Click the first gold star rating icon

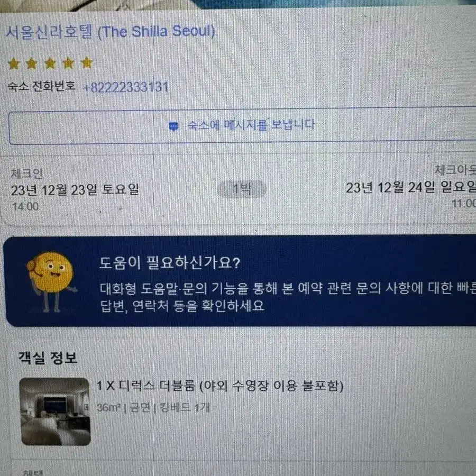point(14,64)
